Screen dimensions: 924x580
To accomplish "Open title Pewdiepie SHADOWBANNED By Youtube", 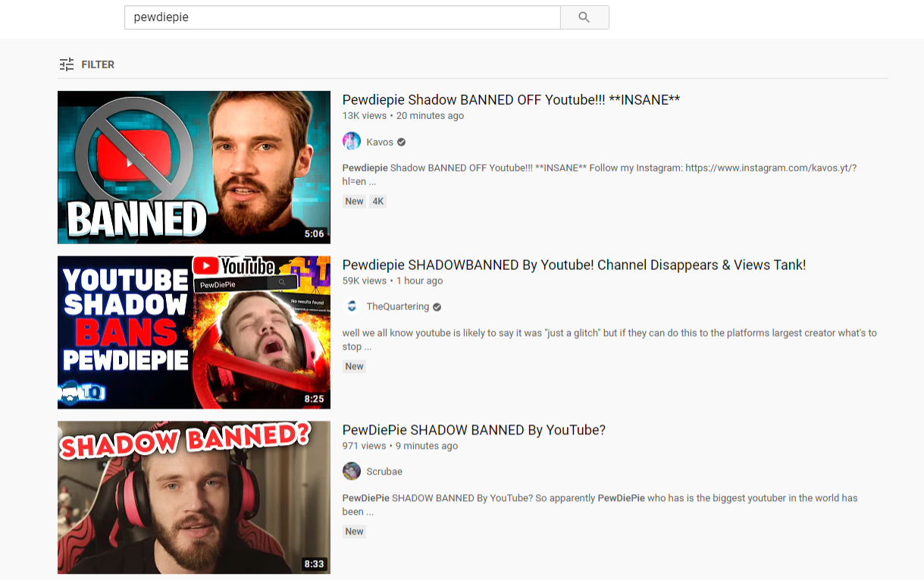I will (x=574, y=265).
